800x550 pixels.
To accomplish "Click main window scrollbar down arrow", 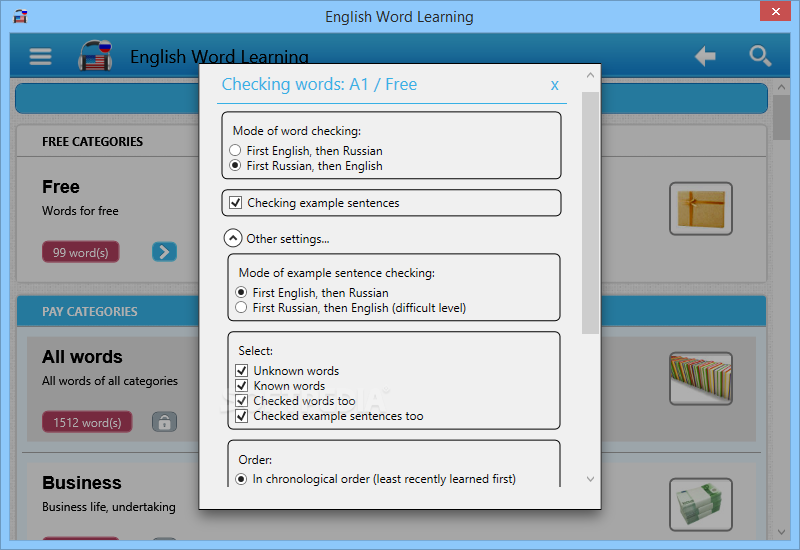I will (x=781, y=532).
